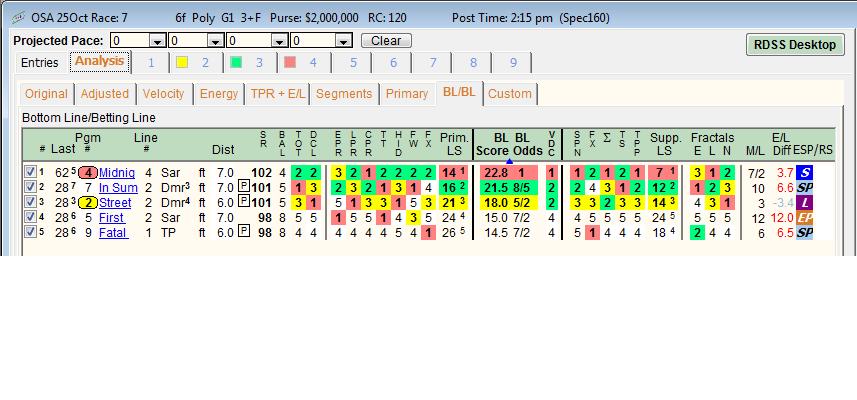
Task: Click the S badge for Midniq row
Action: pyautogui.click(x=806, y=173)
